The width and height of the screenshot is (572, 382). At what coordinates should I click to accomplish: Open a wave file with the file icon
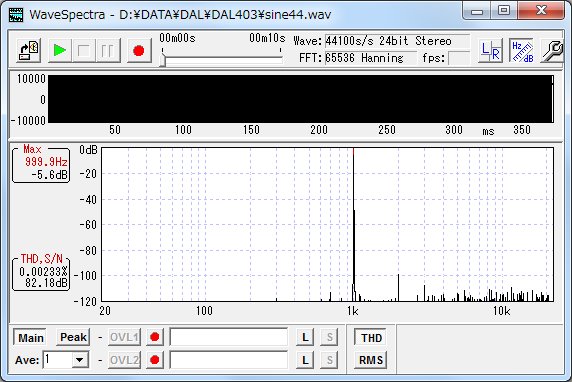click(28, 51)
